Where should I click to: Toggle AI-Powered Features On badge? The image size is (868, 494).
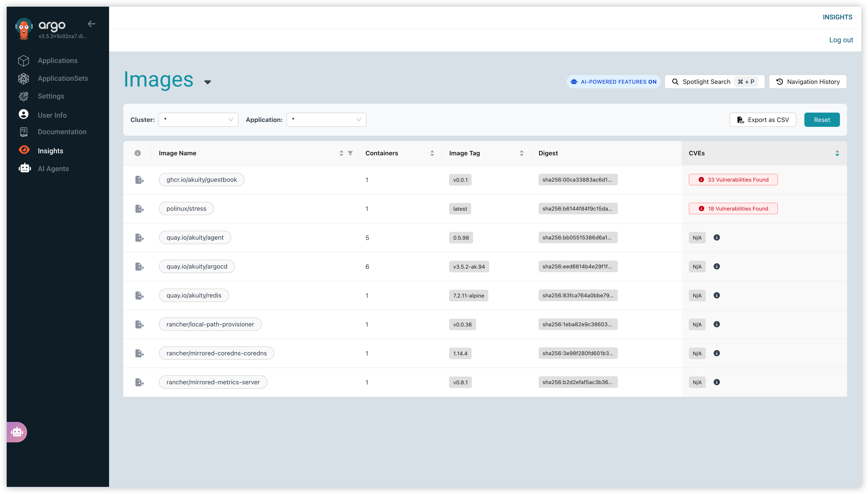(613, 82)
